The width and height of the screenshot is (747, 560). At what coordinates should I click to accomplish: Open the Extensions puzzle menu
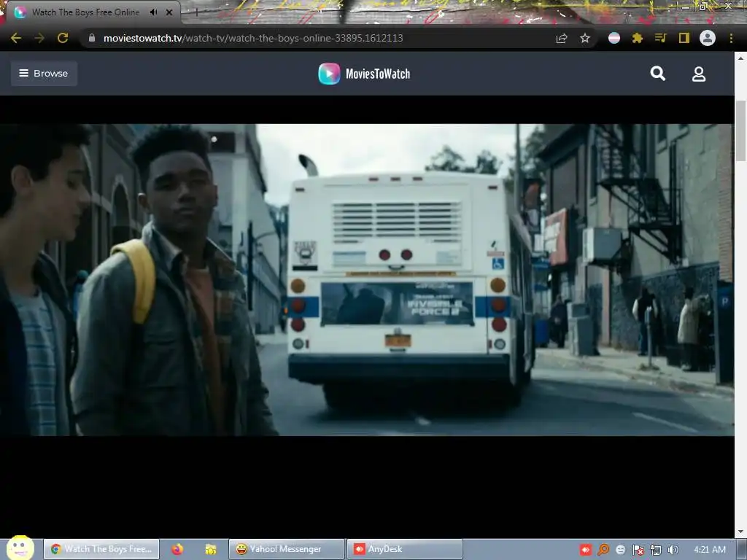(x=638, y=38)
